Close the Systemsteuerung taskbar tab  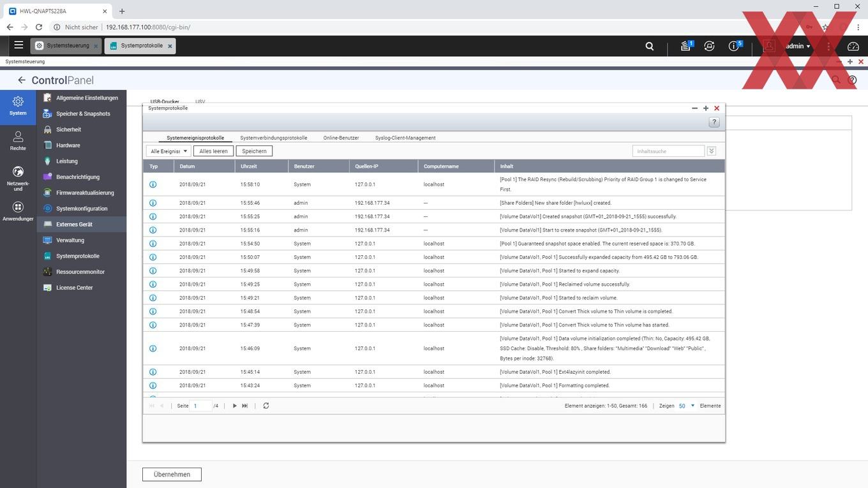[96, 46]
